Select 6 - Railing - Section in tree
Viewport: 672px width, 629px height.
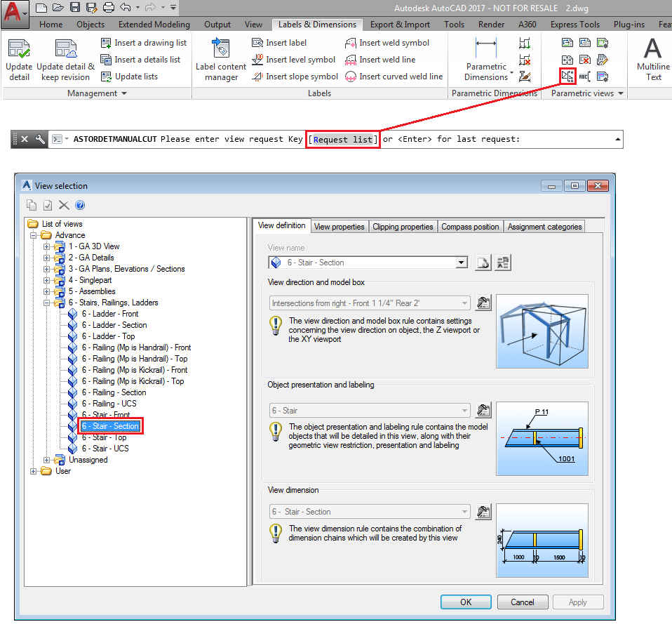pyautogui.click(x=114, y=392)
